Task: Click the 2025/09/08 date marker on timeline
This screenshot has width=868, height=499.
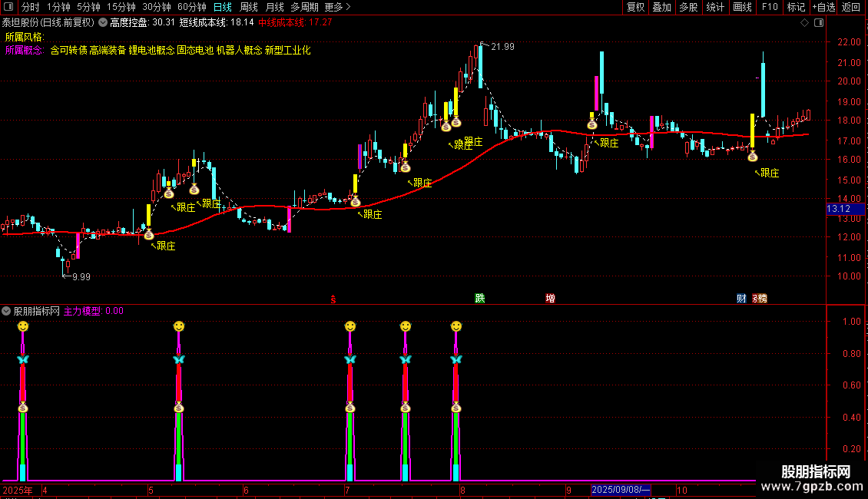Action: [x=621, y=490]
